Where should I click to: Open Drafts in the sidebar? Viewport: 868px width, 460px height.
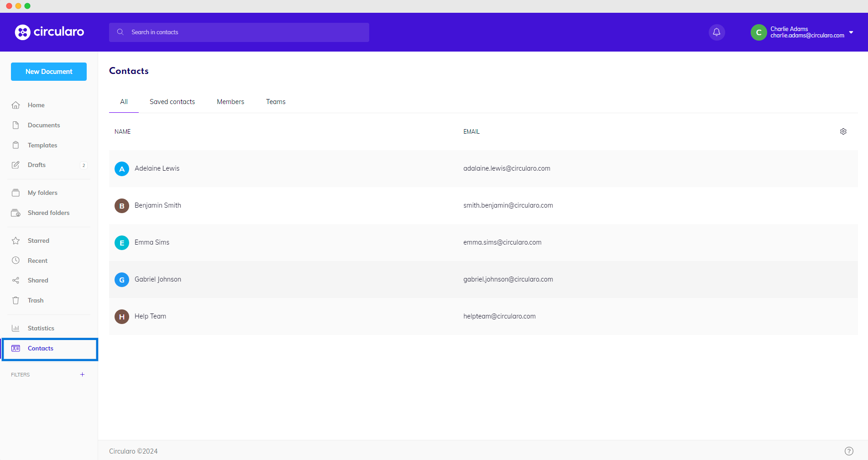37,165
